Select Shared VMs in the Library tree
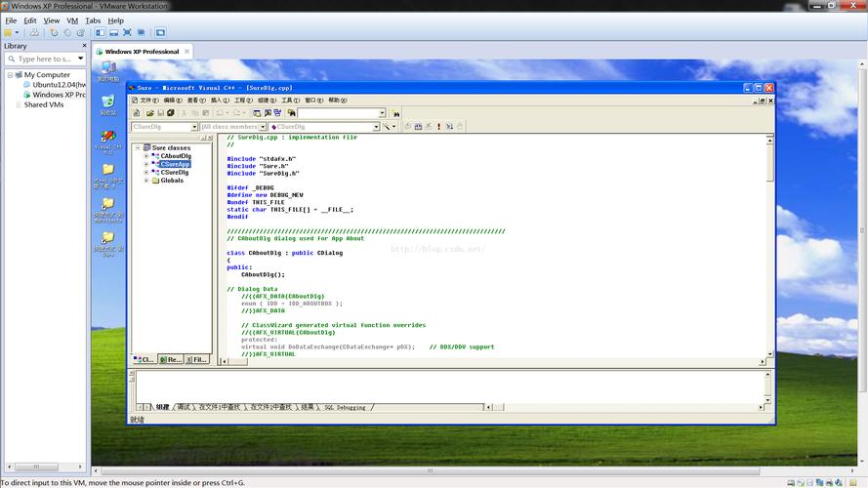This screenshot has height=488, width=868. point(44,104)
